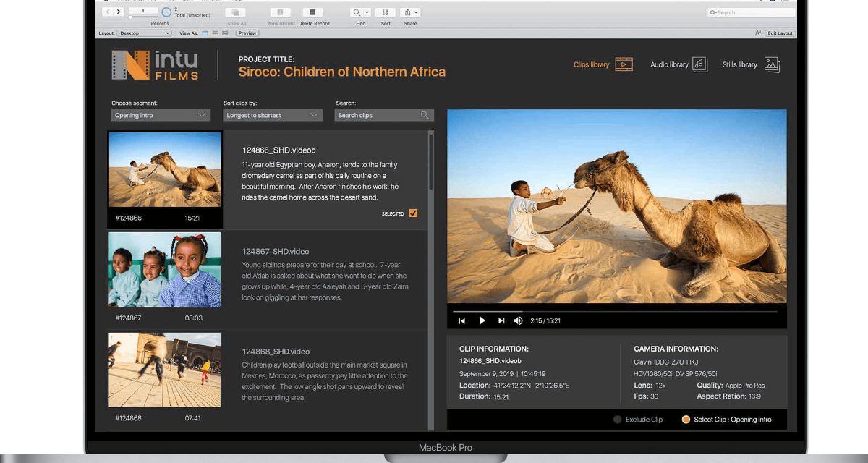The height and width of the screenshot is (463, 868).
Task: Open the Share toolbar menu
Action: 411,13
